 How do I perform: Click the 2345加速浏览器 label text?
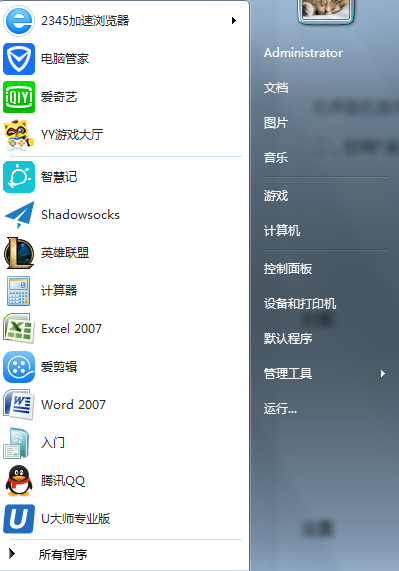pos(85,21)
